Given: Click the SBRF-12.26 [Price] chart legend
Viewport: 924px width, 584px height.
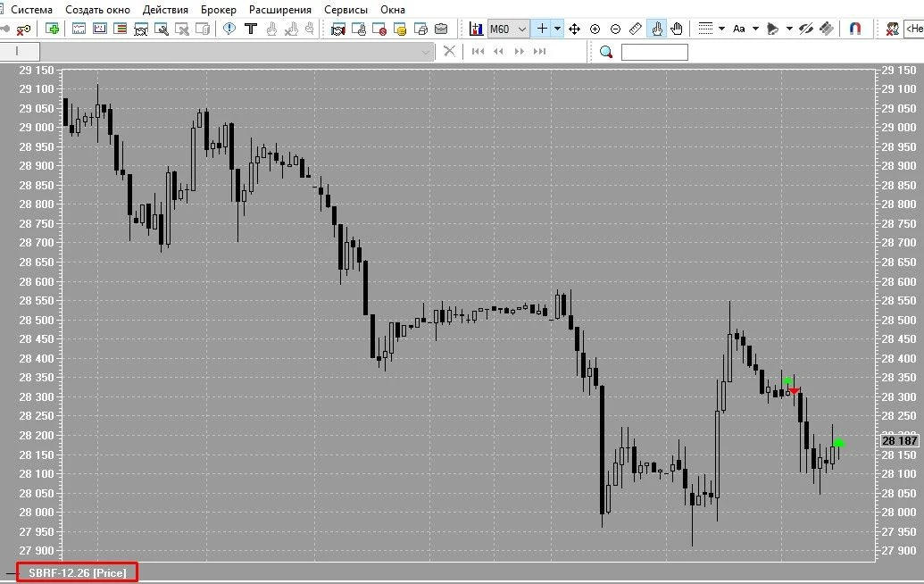Looking at the screenshot, I should click(77, 572).
